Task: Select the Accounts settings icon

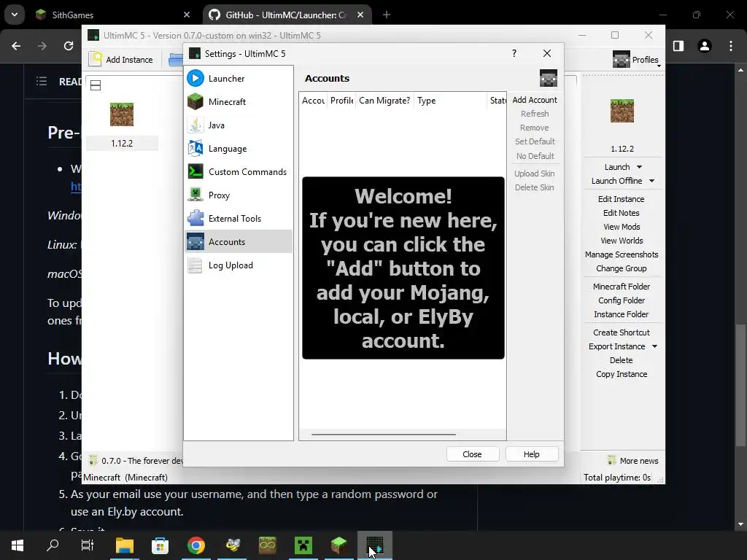Action: click(196, 241)
